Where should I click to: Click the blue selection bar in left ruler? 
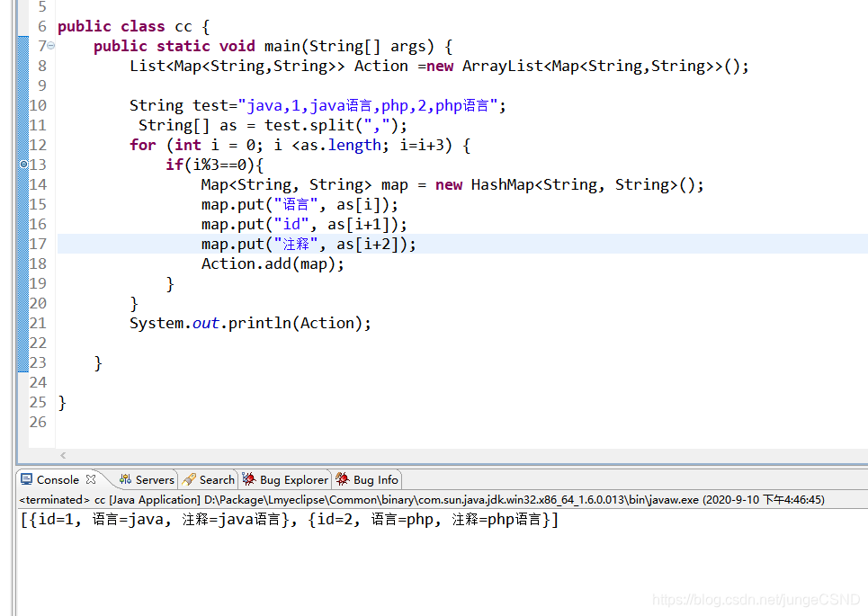click(24, 207)
